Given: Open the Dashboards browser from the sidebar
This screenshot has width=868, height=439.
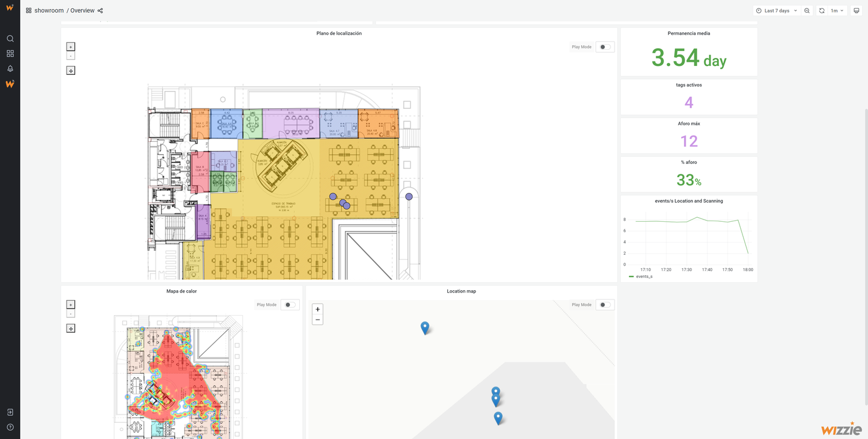Looking at the screenshot, I should tap(9, 53).
